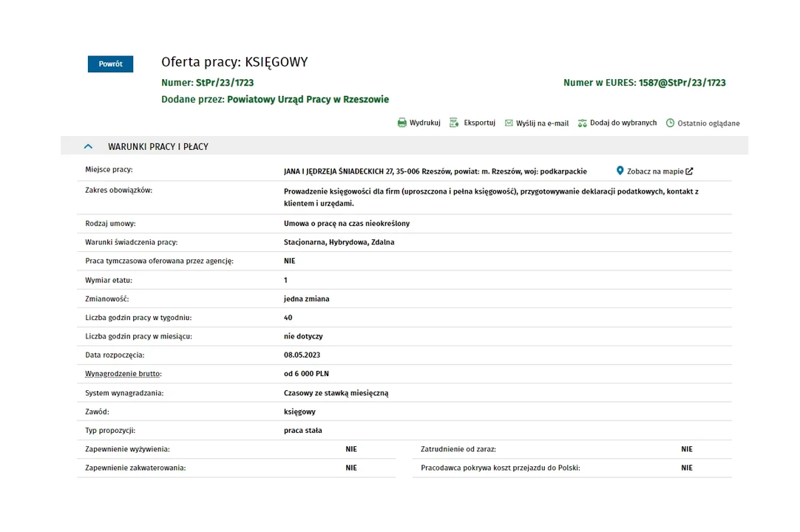The height and width of the screenshot is (532, 800).
Task: Click the Wydrukuj link text
Action: (425, 123)
